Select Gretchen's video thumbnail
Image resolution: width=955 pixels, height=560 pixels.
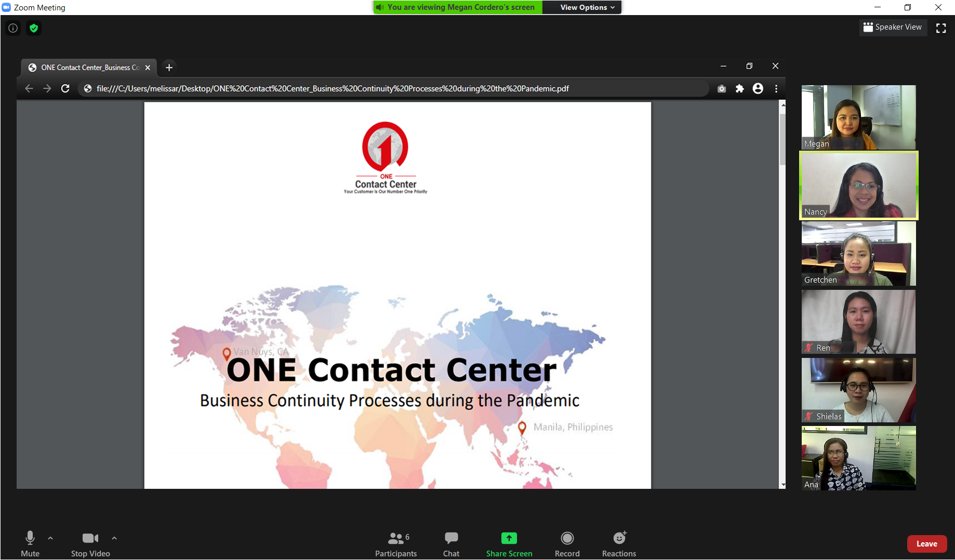coord(858,254)
